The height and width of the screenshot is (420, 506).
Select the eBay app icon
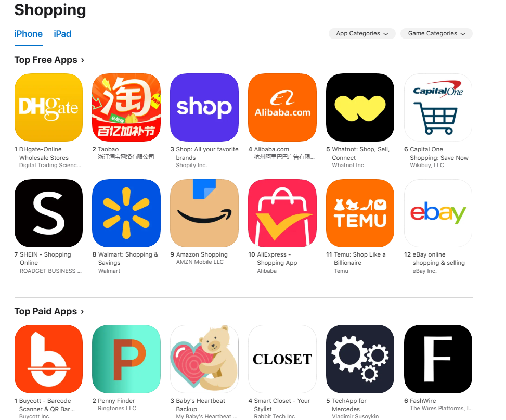[438, 213]
